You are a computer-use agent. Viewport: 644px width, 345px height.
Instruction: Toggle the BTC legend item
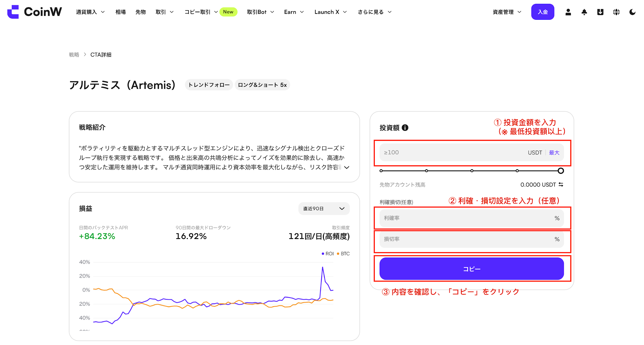(x=343, y=254)
